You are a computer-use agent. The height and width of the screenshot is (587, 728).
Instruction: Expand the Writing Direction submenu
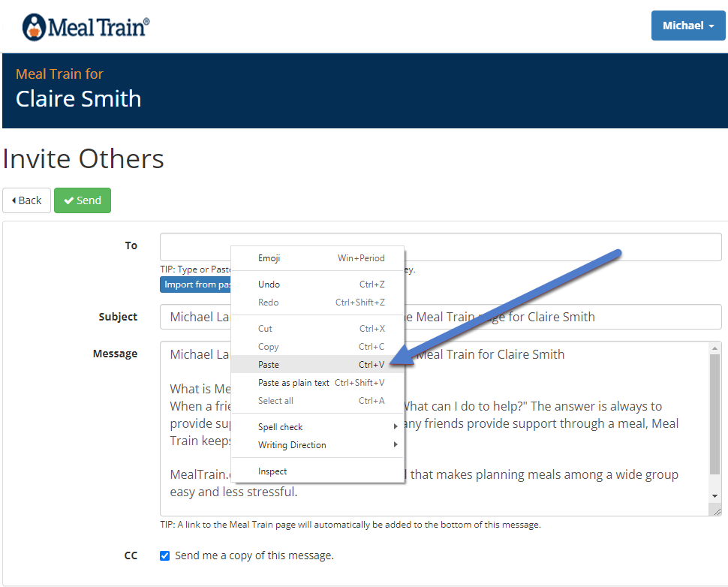317,445
